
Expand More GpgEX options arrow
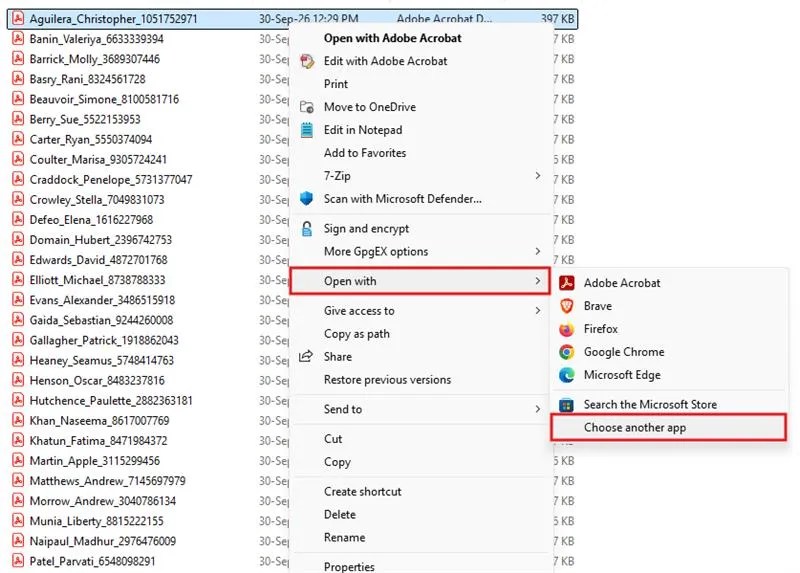coord(538,251)
